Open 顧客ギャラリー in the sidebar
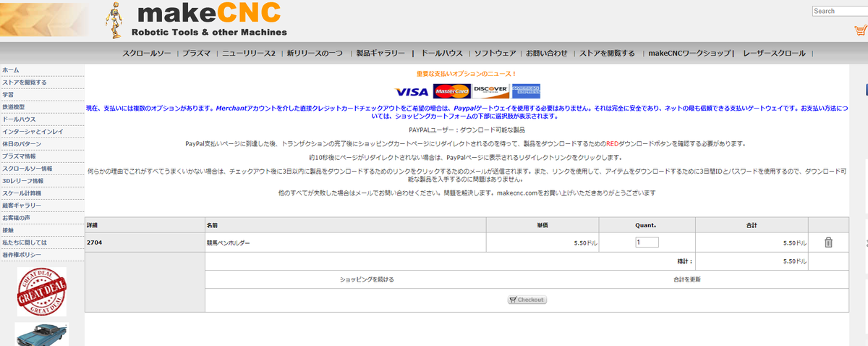This screenshot has height=346, width=868. (x=22, y=206)
